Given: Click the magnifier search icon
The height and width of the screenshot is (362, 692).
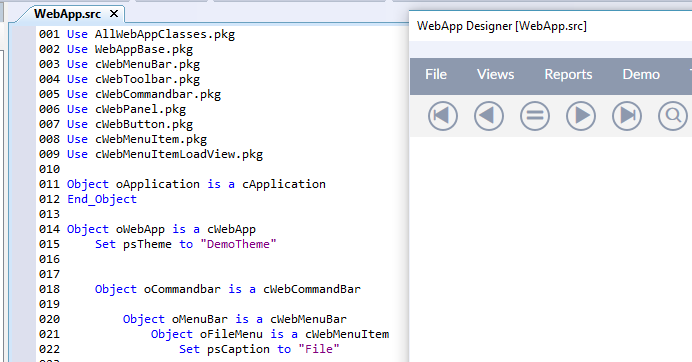Looking at the screenshot, I should pyautogui.click(x=673, y=116).
